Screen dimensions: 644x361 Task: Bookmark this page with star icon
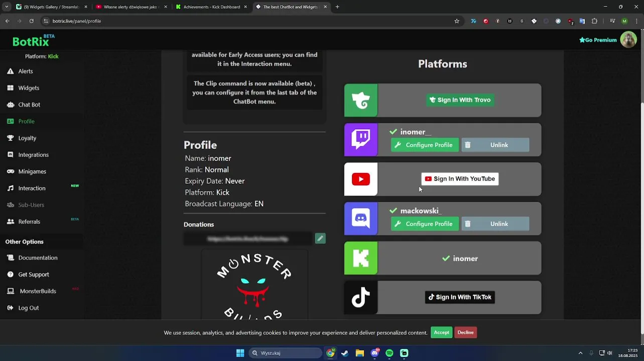(x=457, y=21)
